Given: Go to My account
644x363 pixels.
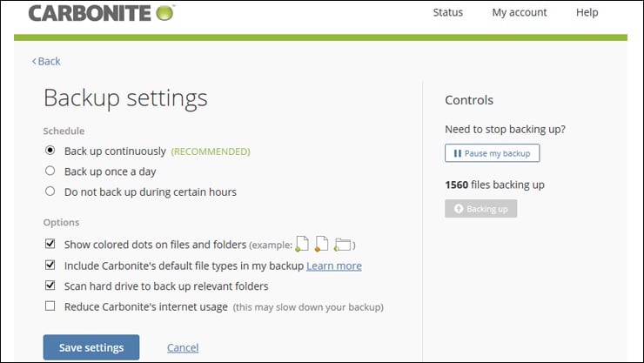Looking at the screenshot, I should [x=520, y=13].
